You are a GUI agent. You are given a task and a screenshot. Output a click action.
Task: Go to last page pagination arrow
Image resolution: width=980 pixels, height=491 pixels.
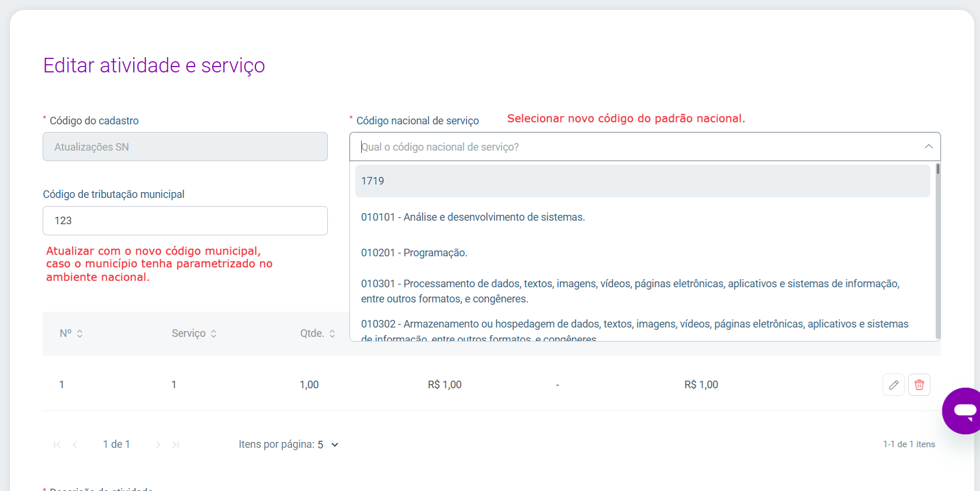click(175, 445)
